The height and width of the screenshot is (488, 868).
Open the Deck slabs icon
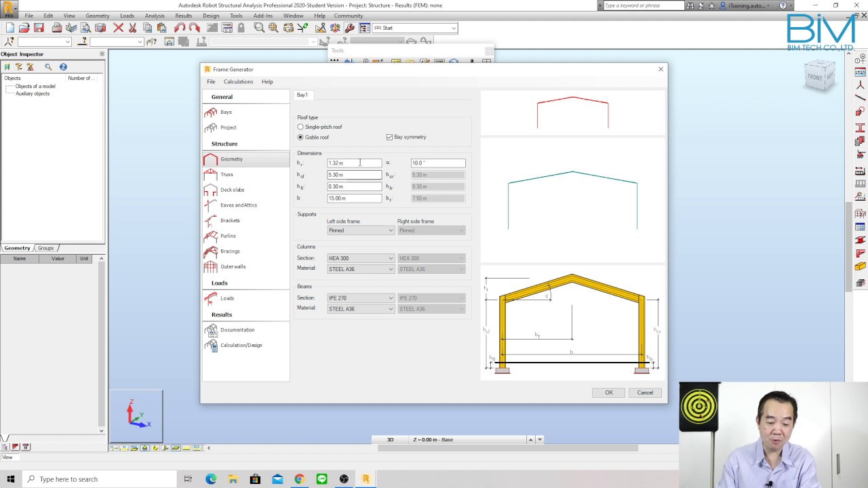tap(211, 190)
